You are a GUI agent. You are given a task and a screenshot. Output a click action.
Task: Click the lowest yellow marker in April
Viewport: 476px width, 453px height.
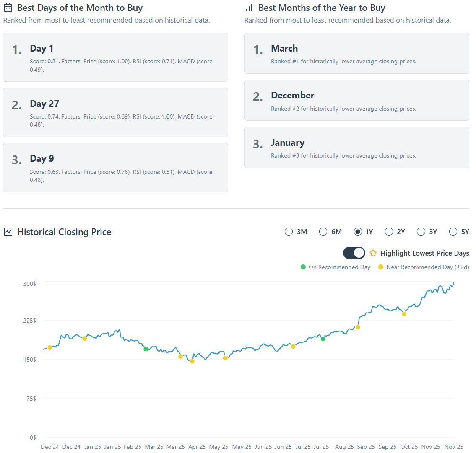click(192, 361)
